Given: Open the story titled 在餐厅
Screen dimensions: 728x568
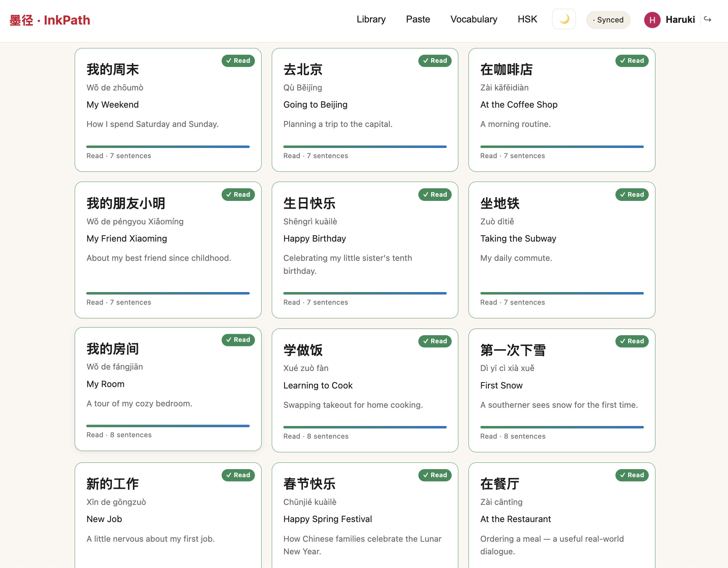Looking at the screenshot, I should pos(500,484).
